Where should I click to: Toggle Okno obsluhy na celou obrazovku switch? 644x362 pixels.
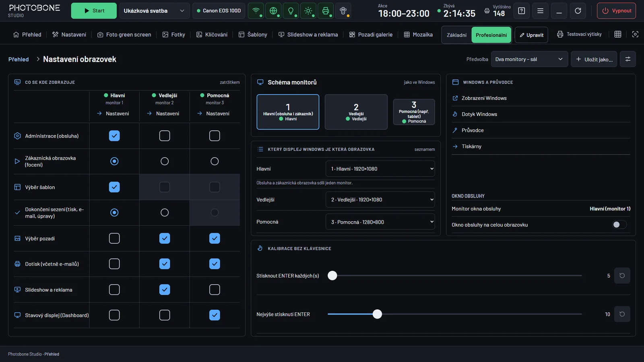coord(619,225)
